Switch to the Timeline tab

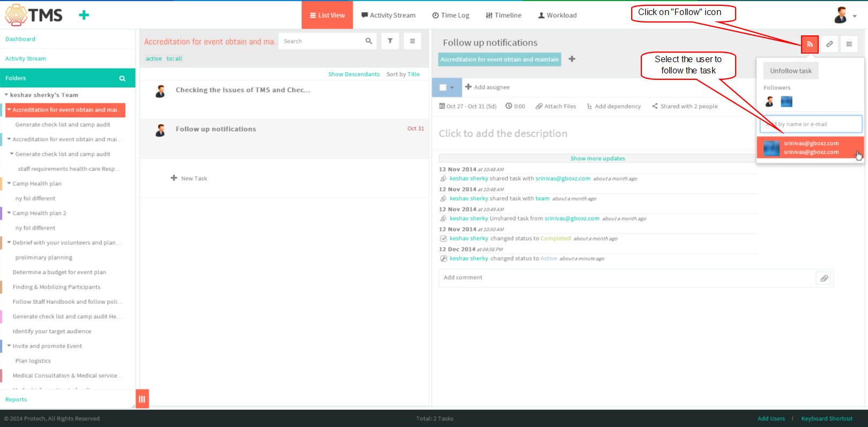(x=504, y=15)
